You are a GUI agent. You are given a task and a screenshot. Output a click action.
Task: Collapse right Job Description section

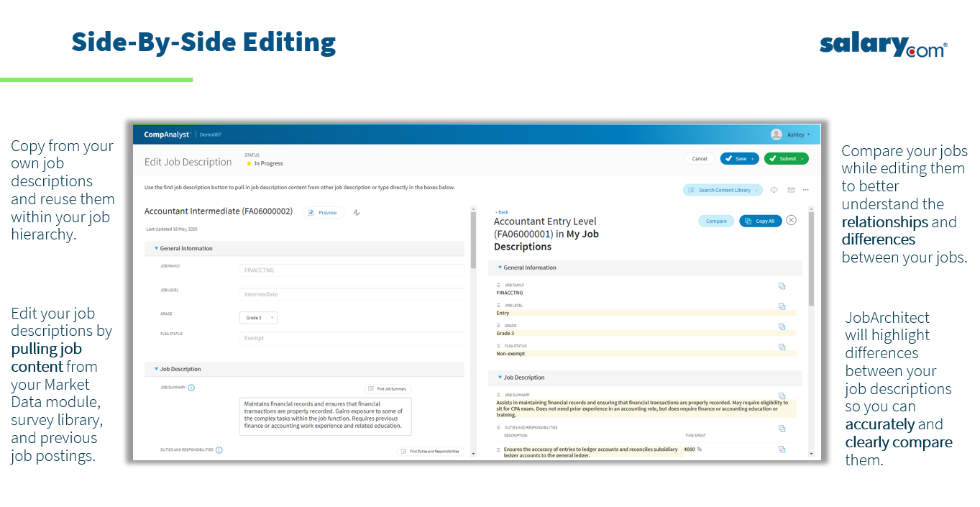[500, 378]
